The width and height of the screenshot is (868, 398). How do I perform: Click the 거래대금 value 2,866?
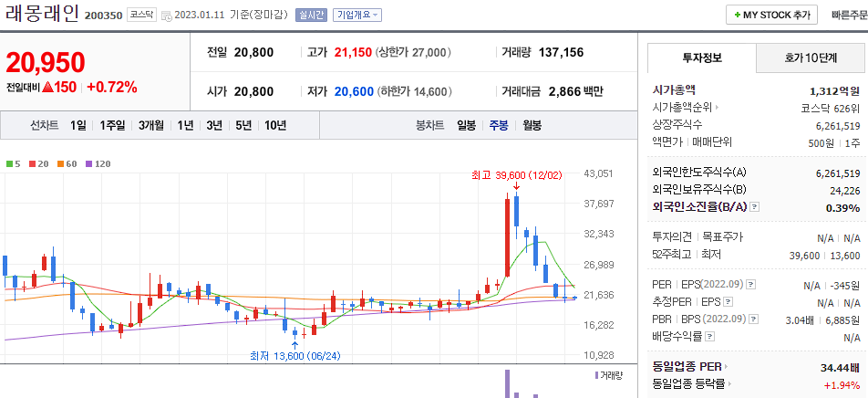tap(564, 91)
